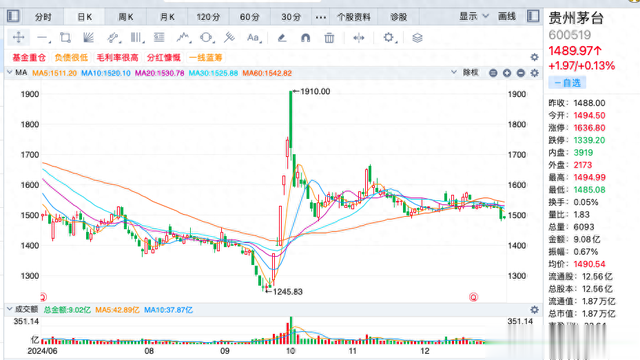Select the Aa text annotation tool
The image size is (640, 360).
pyautogui.click(x=253, y=38)
